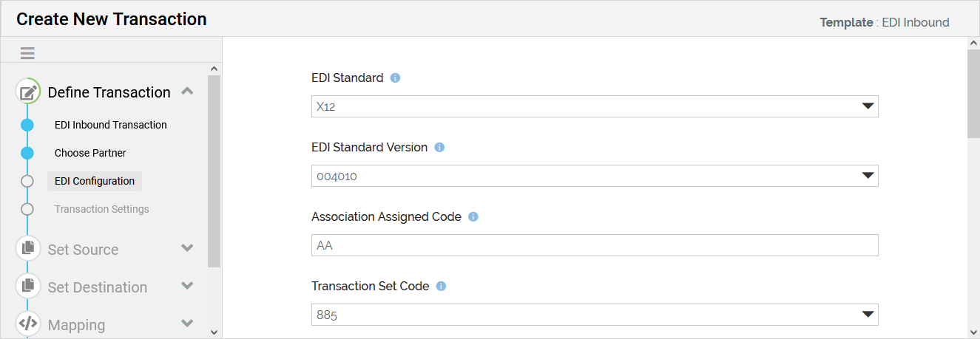Go to Choose Partner step

pyautogui.click(x=90, y=153)
